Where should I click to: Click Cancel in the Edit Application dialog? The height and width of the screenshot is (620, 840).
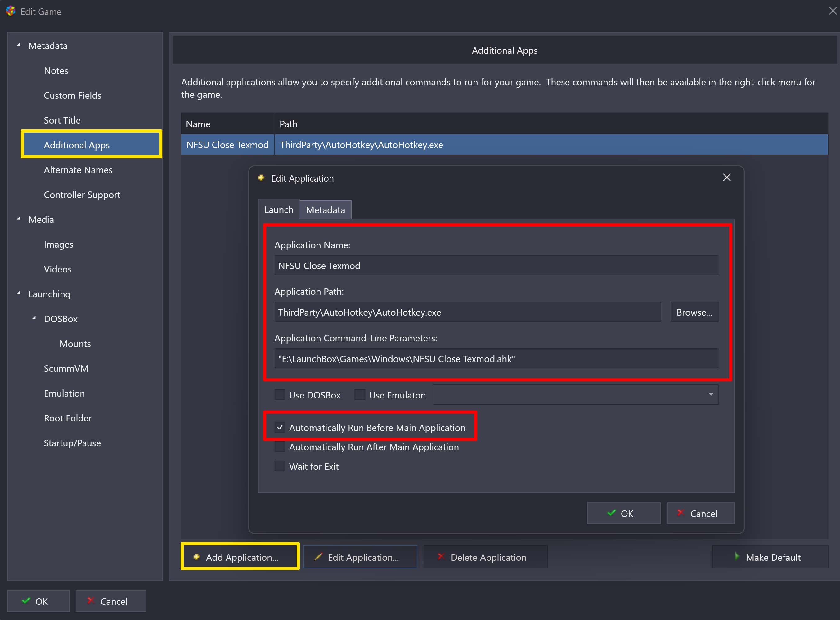point(701,514)
